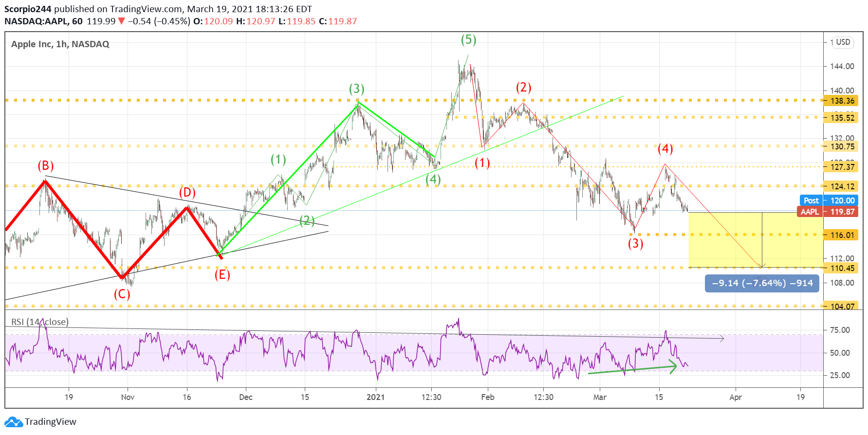Click the Nov label on time axis
The width and height of the screenshot is (868, 435).
click(x=128, y=397)
